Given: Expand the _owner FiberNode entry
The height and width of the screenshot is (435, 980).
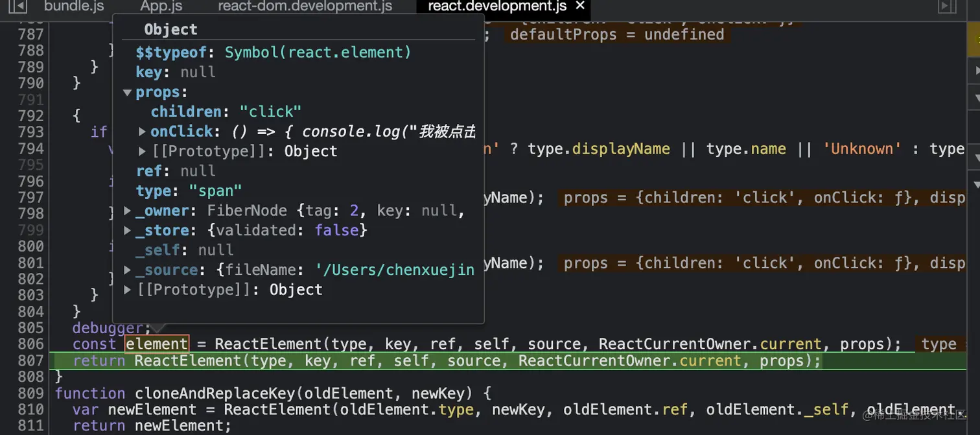Looking at the screenshot, I should pos(127,211).
